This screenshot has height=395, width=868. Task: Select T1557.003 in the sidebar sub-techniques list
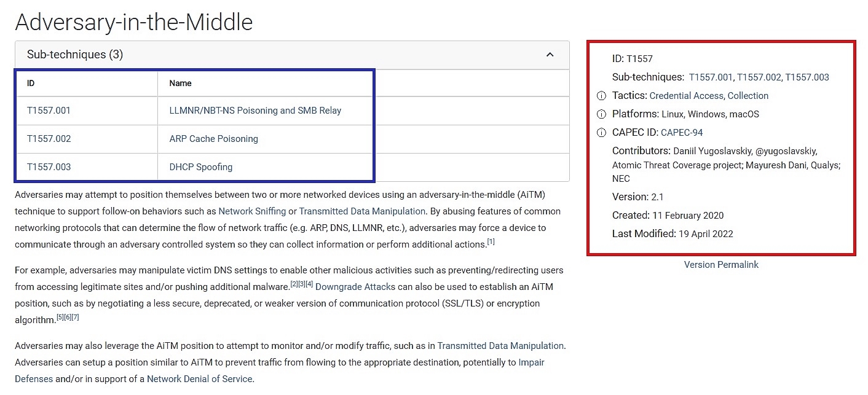[x=807, y=77]
